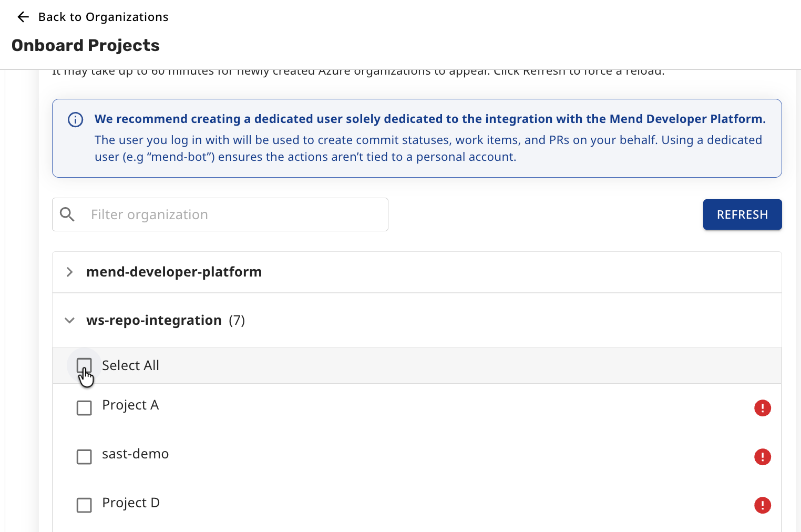Click the Select All label
This screenshot has height=532, width=801.
pos(130,365)
